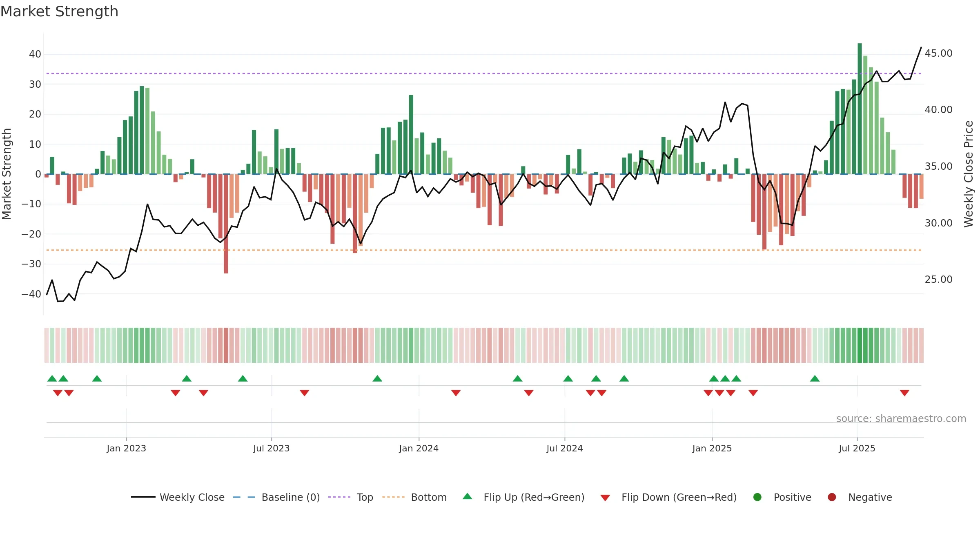Click the '25.00' right axis price tick

point(938,280)
